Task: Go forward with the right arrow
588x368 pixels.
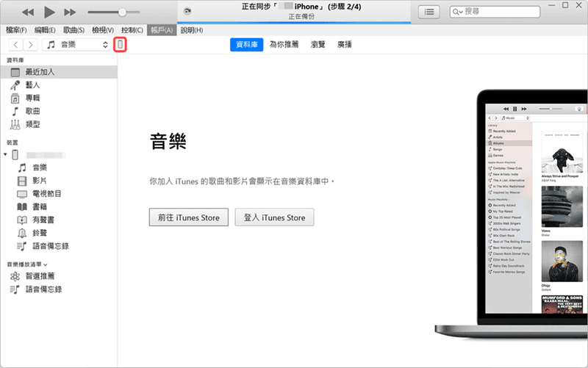Action: point(30,45)
